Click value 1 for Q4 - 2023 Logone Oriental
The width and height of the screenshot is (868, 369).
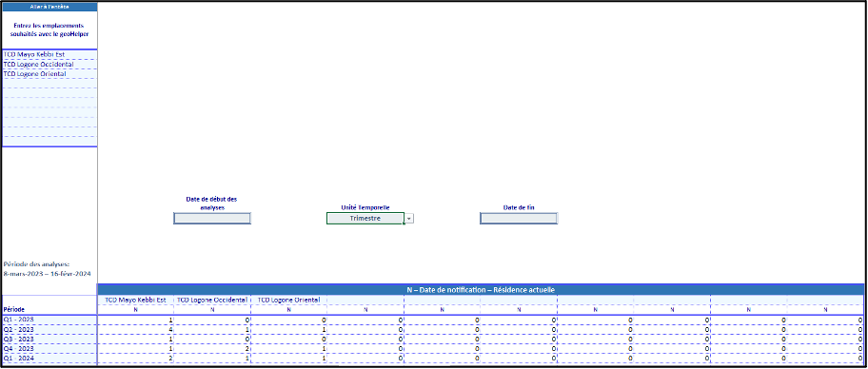coord(288,348)
